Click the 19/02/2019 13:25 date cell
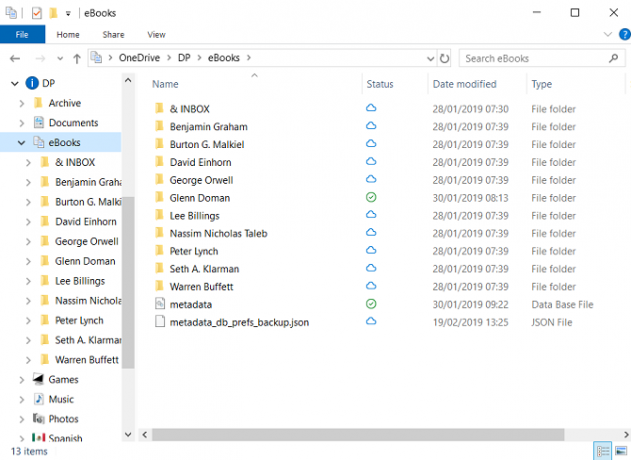Screen dimensions: 631x460 pos(470,322)
